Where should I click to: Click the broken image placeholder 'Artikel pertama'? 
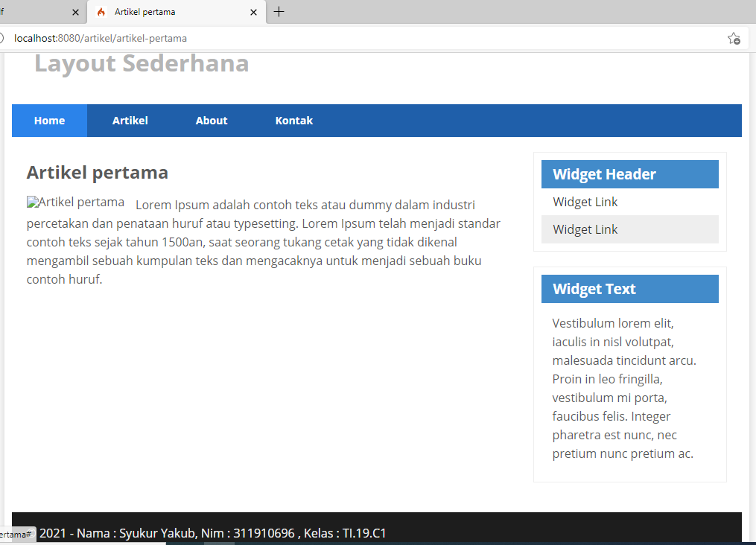point(74,202)
